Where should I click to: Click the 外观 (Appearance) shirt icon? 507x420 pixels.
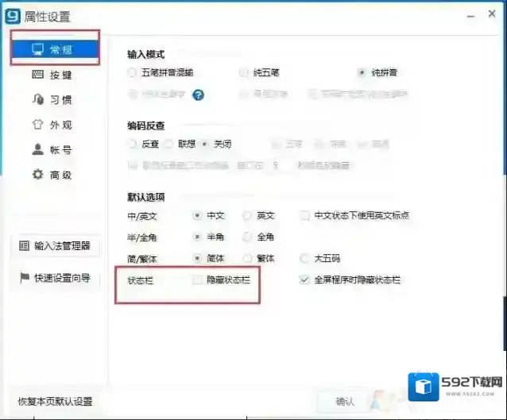click(37, 125)
